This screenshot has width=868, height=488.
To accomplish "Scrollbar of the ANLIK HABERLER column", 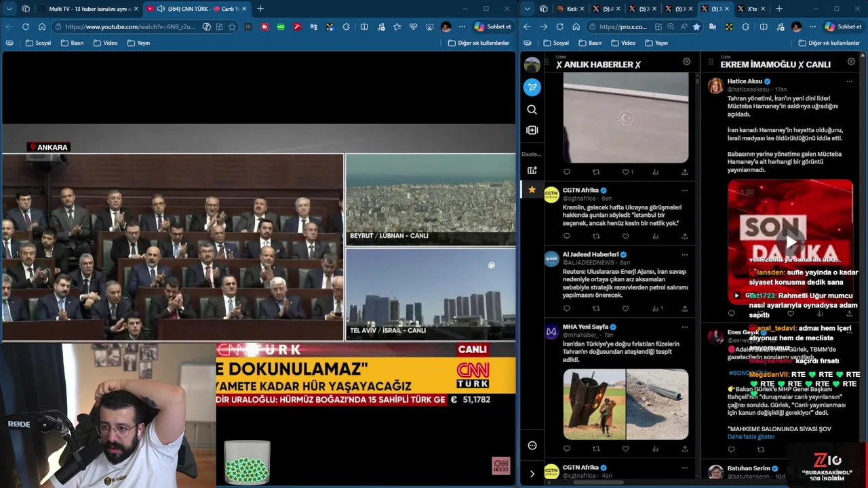I will [x=697, y=81].
